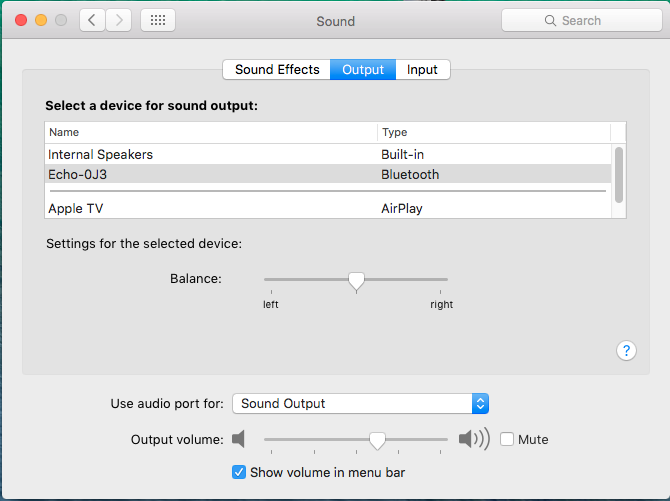Click the Sound Output dropdown arrows

pyautogui.click(x=480, y=404)
